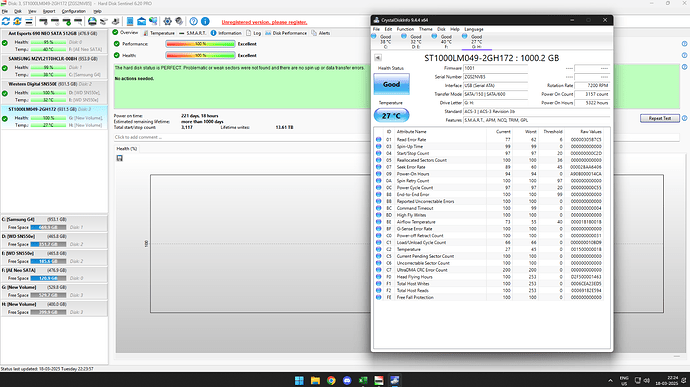Click 'Reallocated Sectors Count' attribute row
690x387 pixels.
coord(488,160)
